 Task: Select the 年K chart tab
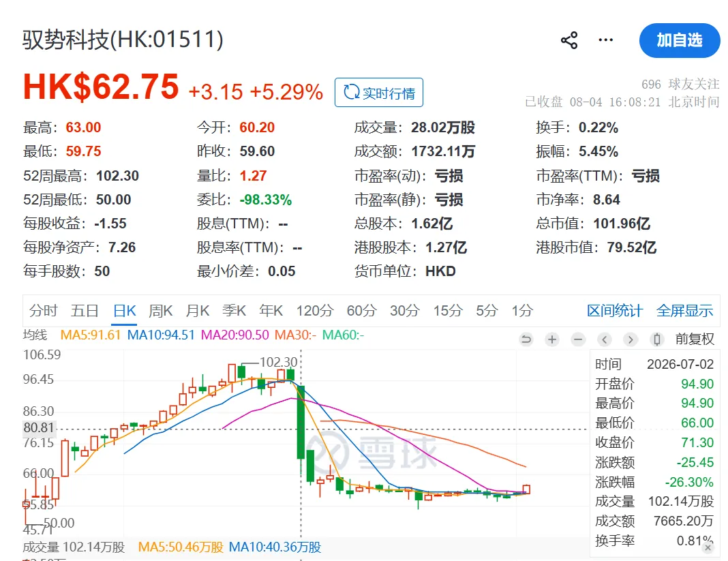(x=271, y=310)
